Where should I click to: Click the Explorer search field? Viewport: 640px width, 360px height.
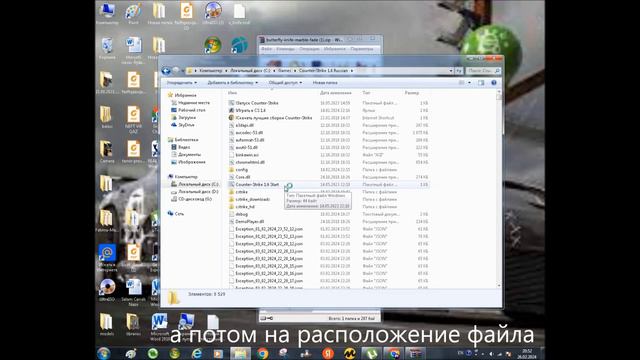tap(483, 71)
